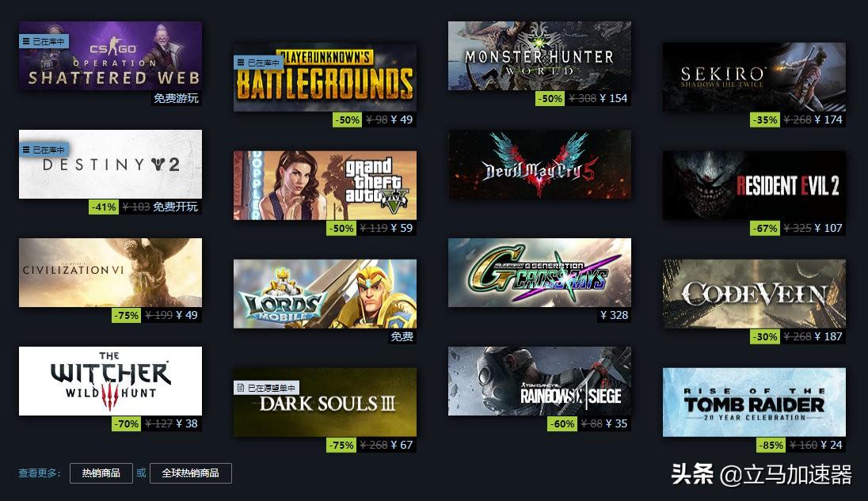The image size is (868, 501).
Task: Click the 'in library' icon on Destiny 2
Action: 26,150
